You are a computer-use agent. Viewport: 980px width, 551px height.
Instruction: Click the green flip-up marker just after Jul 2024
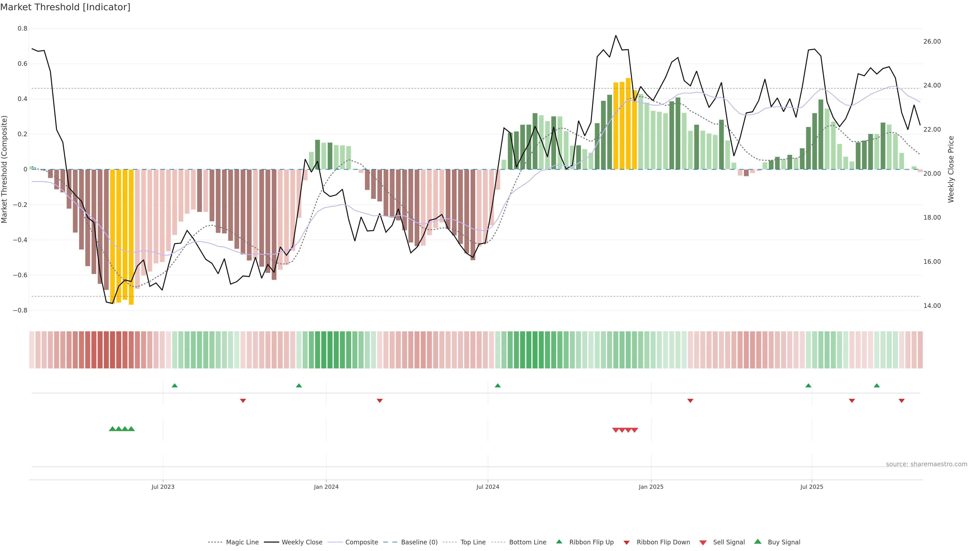coord(498,386)
